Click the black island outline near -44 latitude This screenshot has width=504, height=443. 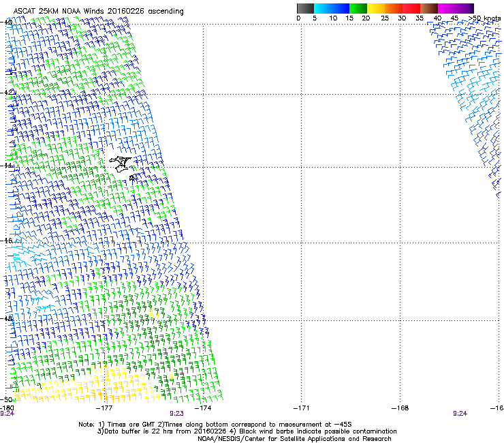point(121,164)
